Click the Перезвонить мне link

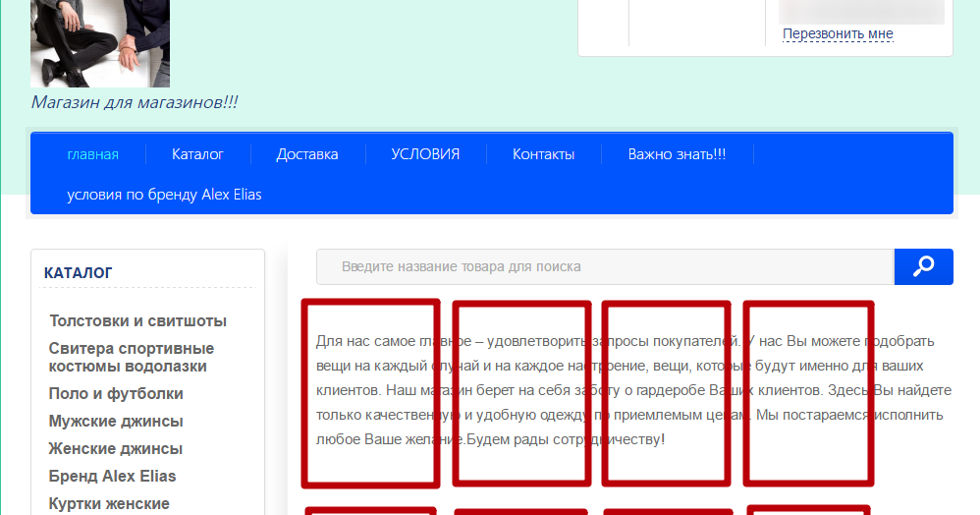click(838, 33)
